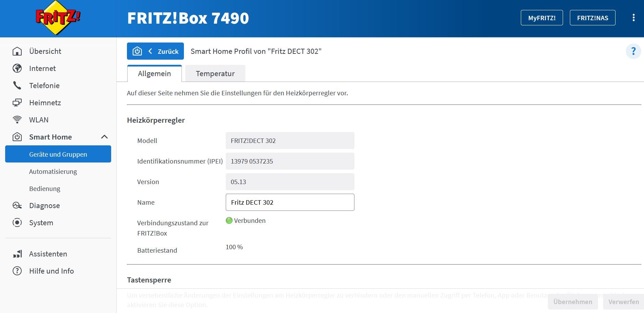Viewport: 644px width, 313px height.
Task: Open Geräte und Gruppen submenu item
Action: 58,154
